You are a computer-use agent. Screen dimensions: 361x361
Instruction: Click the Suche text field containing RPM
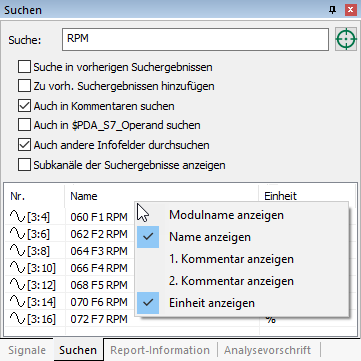coord(195,39)
